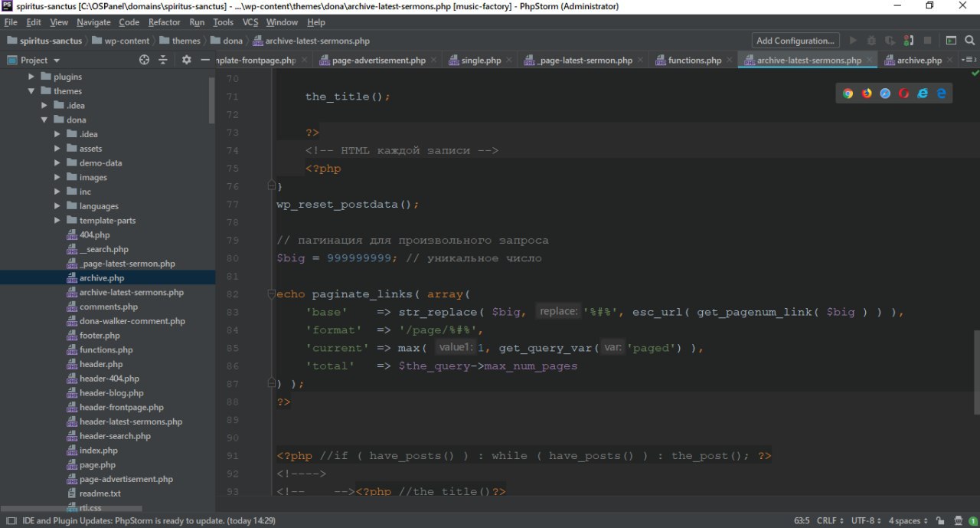Click the Debug bug icon
980x528 pixels.
pyautogui.click(x=871, y=41)
